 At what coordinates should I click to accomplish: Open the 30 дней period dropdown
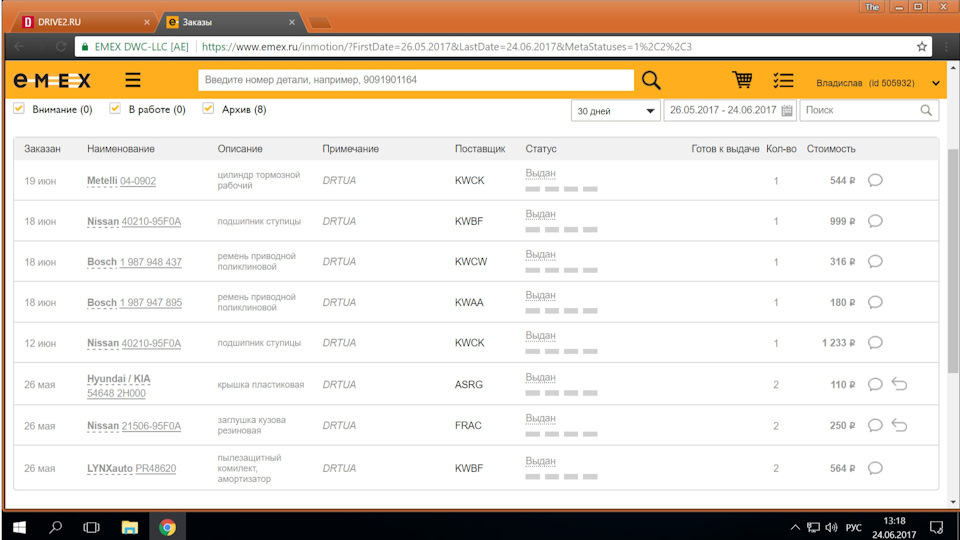[615, 111]
